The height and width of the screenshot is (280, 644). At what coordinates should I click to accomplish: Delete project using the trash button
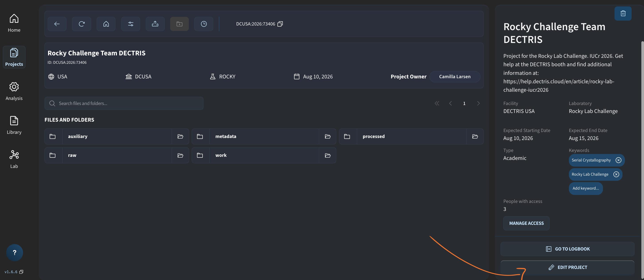[623, 14]
